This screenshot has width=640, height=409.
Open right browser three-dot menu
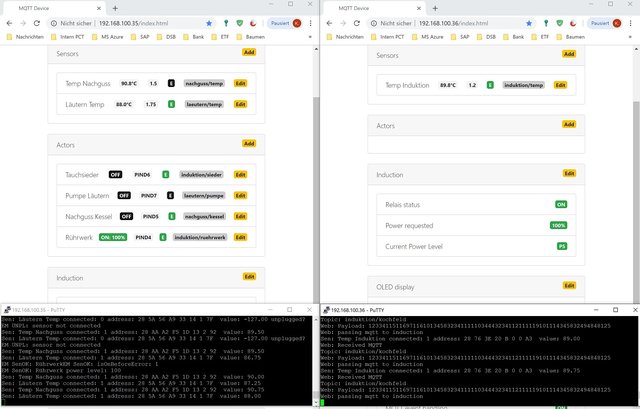[631, 23]
